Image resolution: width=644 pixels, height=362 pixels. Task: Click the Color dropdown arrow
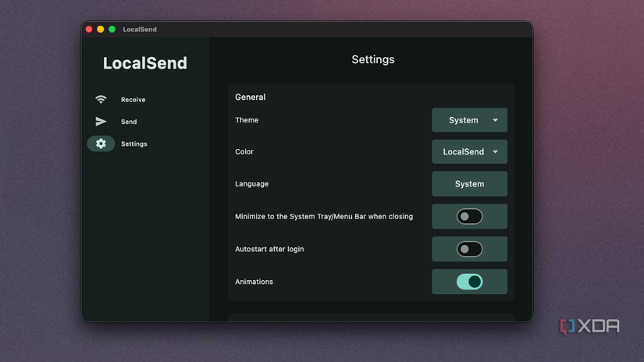(x=496, y=152)
